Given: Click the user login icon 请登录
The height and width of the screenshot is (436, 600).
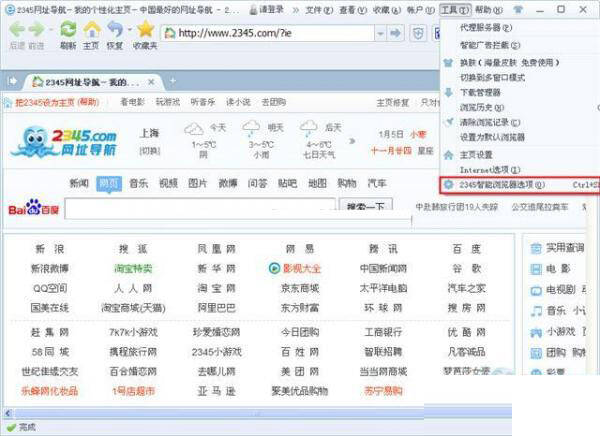Looking at the screenshot, I should click(x=267, y=10).
